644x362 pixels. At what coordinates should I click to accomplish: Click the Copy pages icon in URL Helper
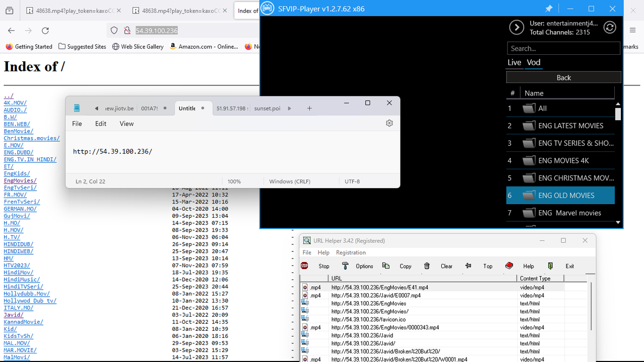386,265
